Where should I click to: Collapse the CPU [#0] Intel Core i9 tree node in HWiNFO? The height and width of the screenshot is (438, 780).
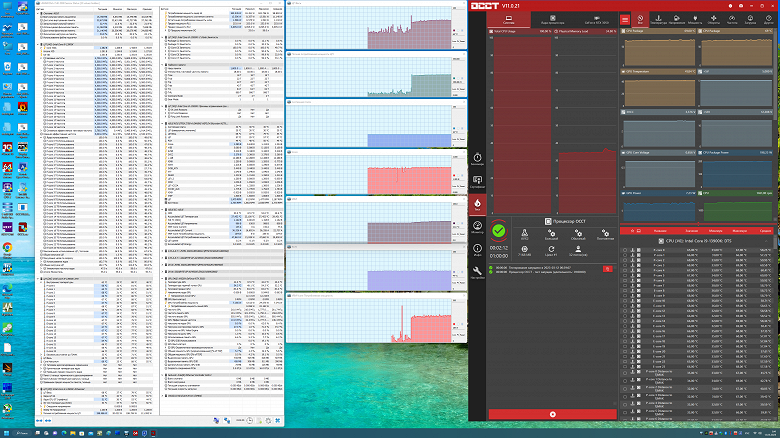[x=38, y=44]
